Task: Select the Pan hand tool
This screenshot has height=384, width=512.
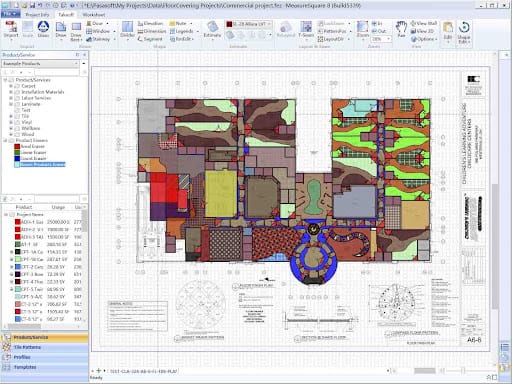Action: (x=401, y=29)
